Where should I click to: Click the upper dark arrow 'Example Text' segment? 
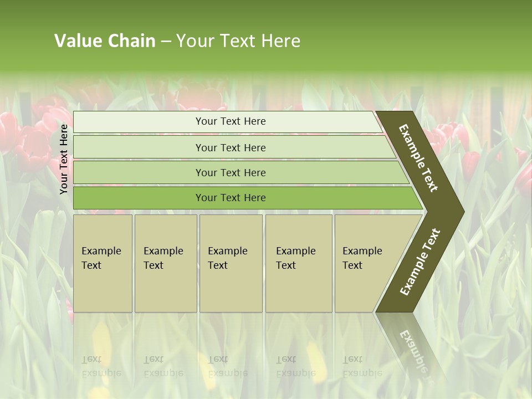pos(420,159)
